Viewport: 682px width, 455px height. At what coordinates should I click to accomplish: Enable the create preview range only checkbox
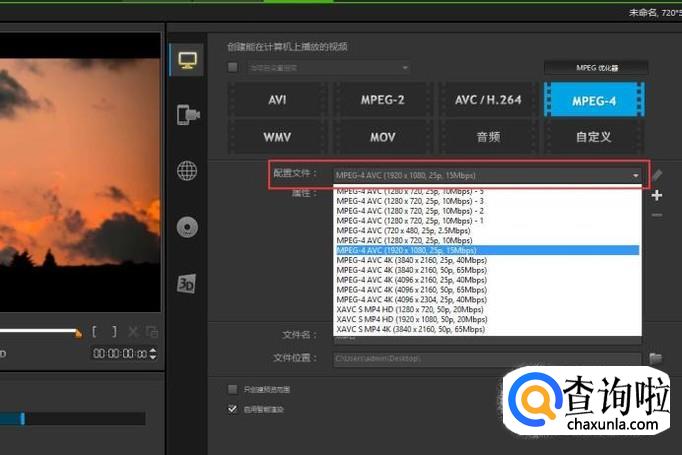pos(233,389)
